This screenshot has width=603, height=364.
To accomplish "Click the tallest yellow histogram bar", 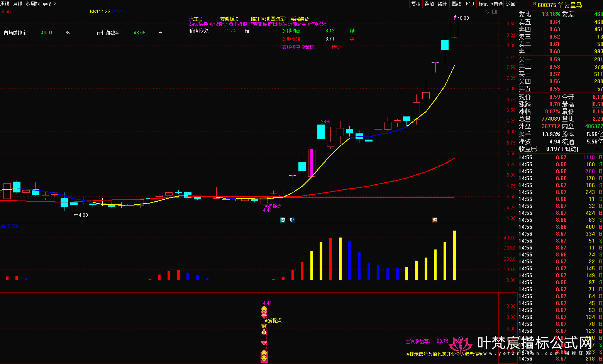I will (454, 255).
